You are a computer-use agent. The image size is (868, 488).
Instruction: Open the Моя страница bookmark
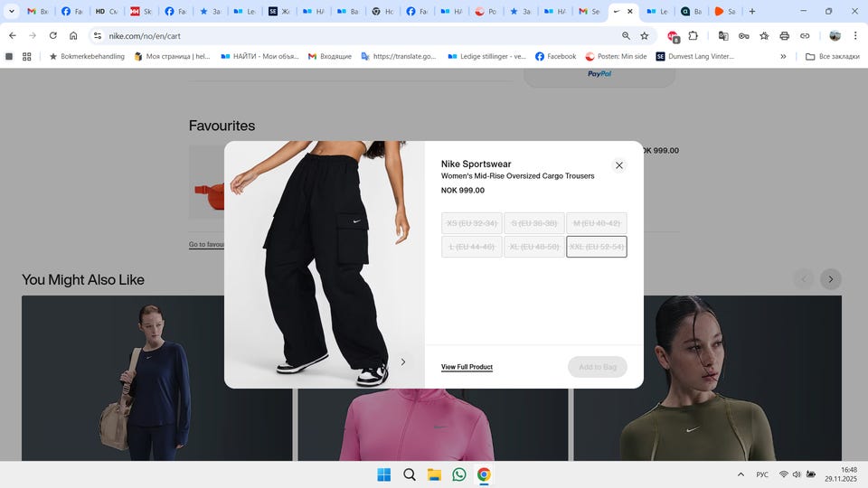pos(172,56)
